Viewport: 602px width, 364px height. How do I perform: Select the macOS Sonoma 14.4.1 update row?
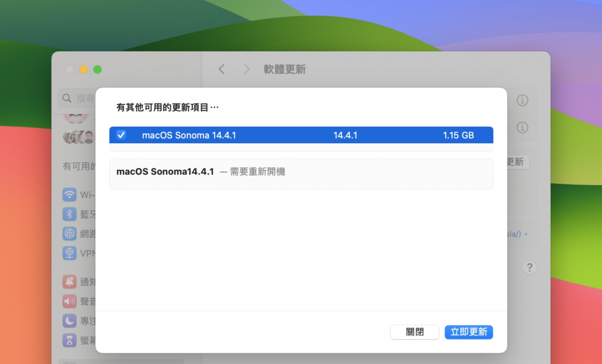301,135
